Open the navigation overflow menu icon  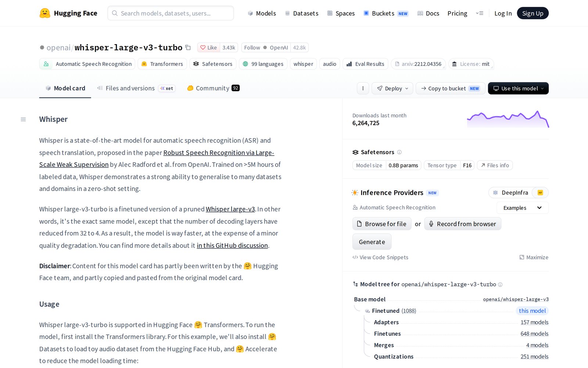point(480,13)
